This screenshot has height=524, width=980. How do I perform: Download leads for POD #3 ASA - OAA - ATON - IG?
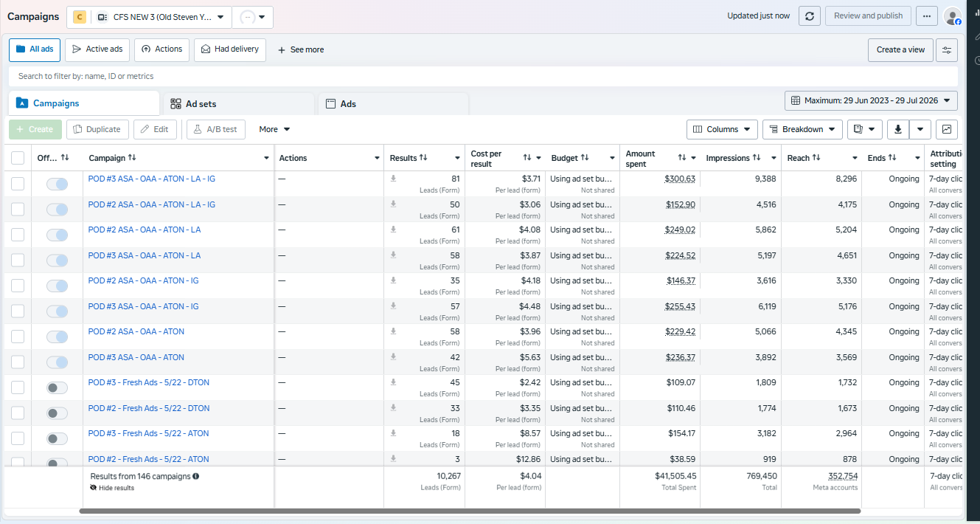pos(394,306)
